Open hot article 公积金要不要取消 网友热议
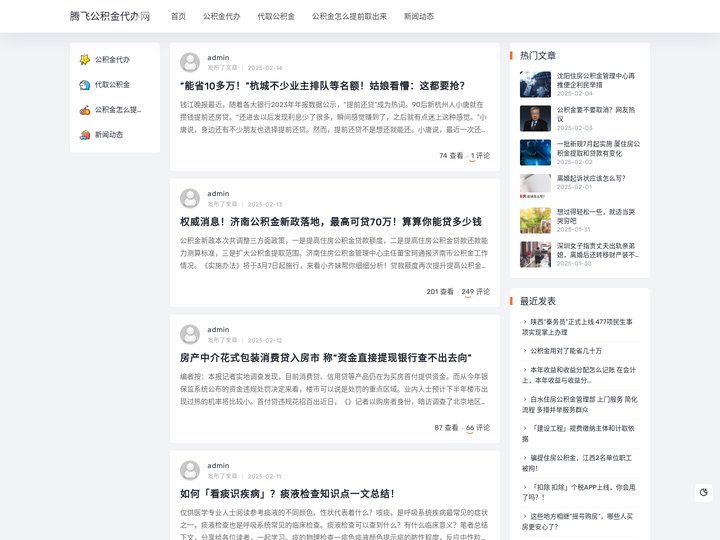Image resolution: width=720 pixels, height=540 pixels. pos(596,114)
